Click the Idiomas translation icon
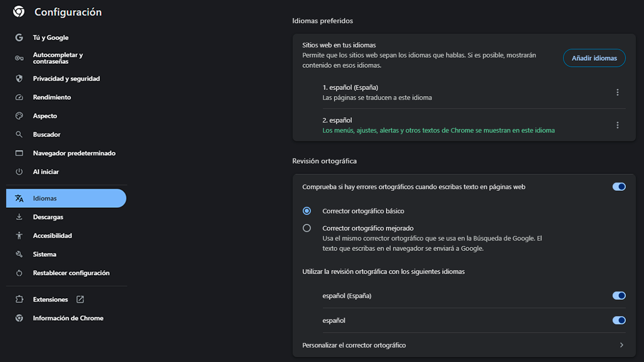Screen dimensions: 644x362 pos(19,197)
